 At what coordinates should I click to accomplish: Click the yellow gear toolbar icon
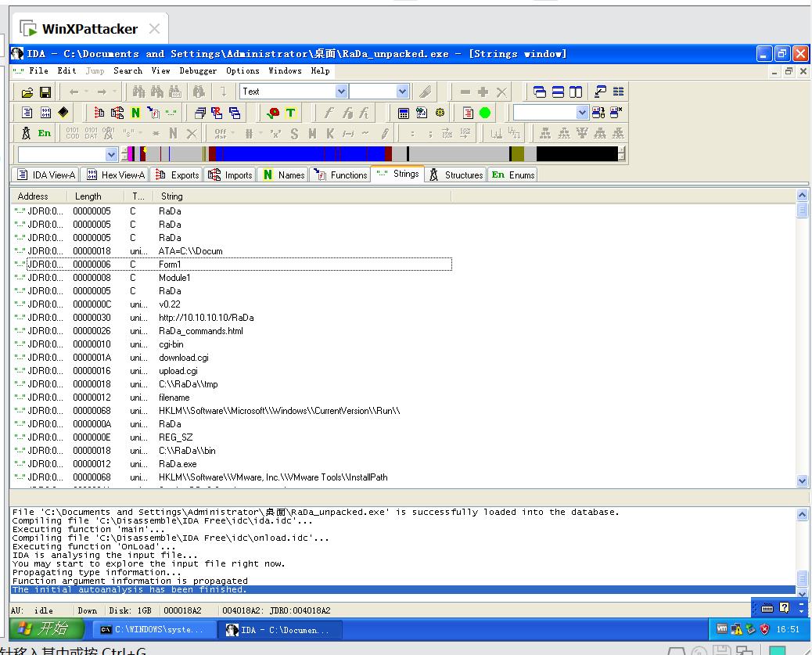(440, 113)
